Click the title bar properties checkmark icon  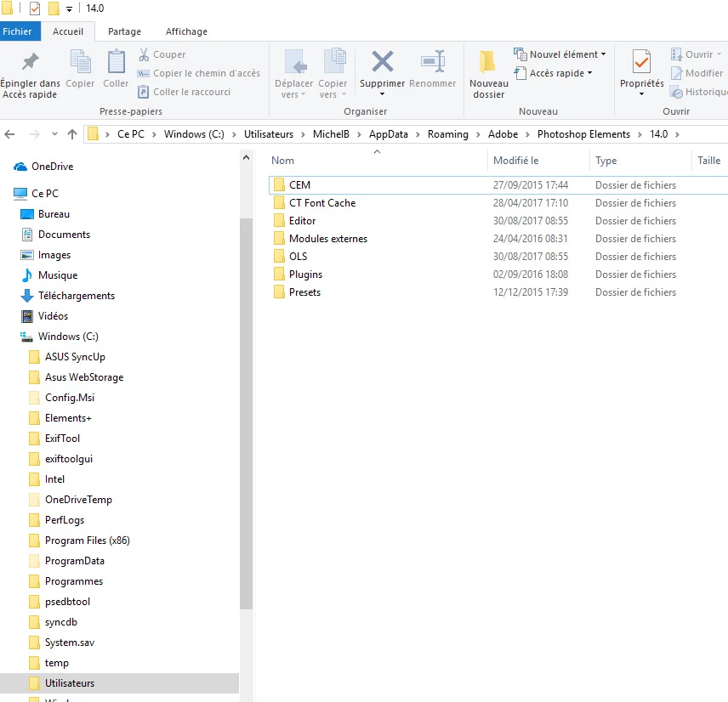pyautogui.click(x=35, y=8)
